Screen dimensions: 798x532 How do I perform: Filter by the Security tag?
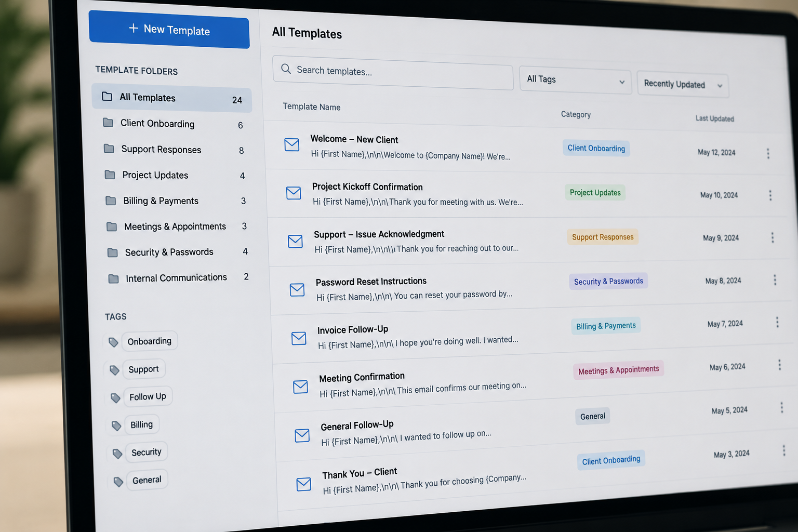click(x=147, y=452)
